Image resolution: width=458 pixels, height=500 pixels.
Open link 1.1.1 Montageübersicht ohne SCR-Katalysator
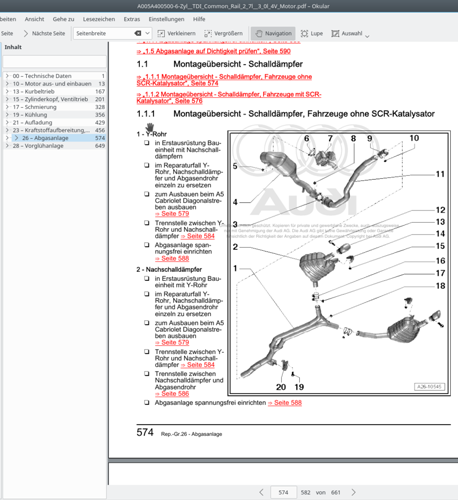224,80
